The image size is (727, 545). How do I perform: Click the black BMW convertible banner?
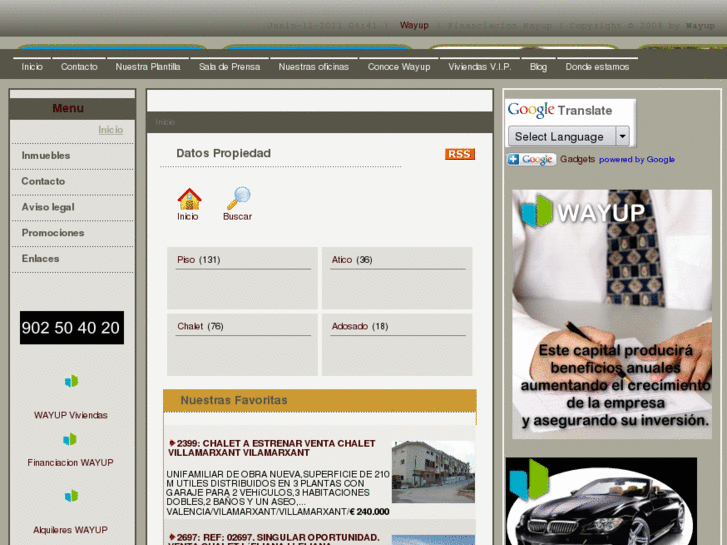[x=601, y=501]
